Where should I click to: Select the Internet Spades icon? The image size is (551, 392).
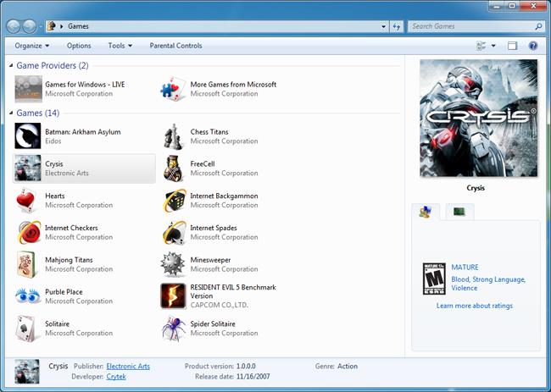pyautogui.click(x=175, y=232)
